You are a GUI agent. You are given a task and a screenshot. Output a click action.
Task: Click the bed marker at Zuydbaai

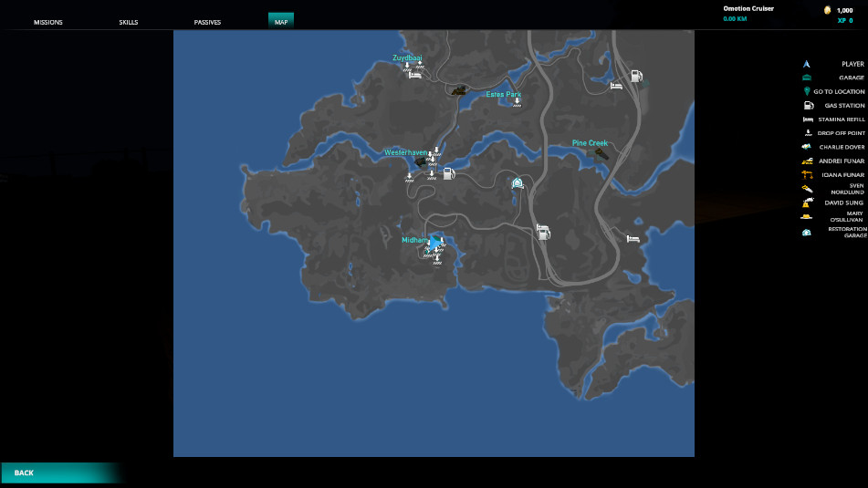[x=414, y=75]
